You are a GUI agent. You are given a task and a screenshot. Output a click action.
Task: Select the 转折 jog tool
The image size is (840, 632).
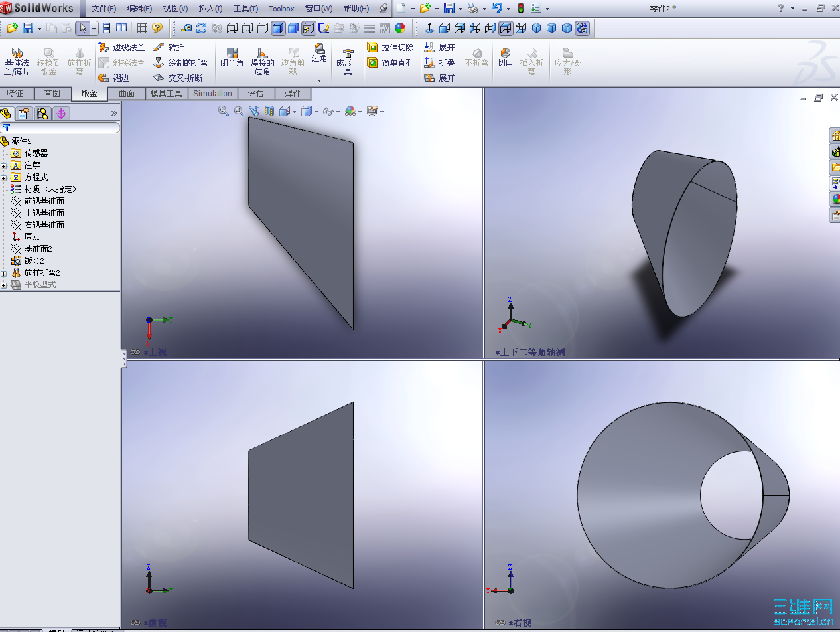coord(169,48)
